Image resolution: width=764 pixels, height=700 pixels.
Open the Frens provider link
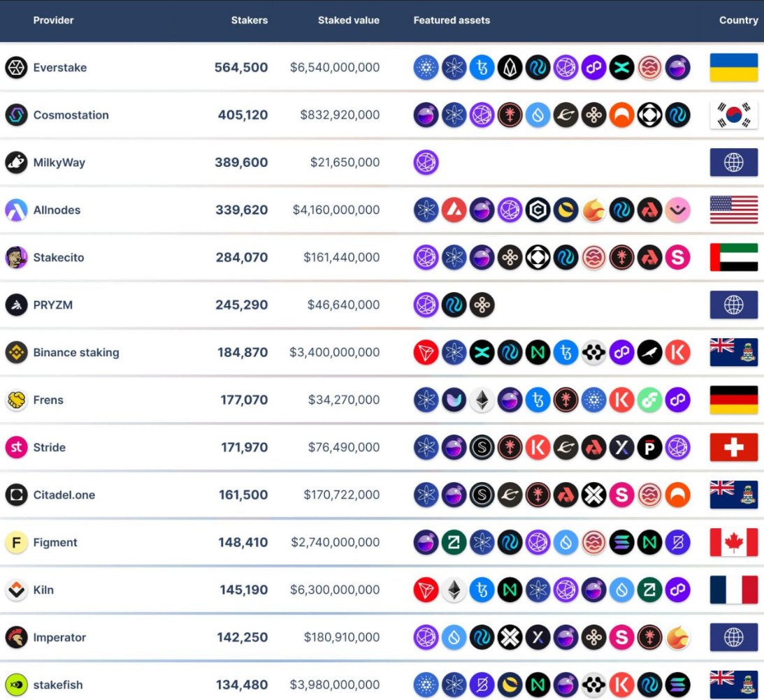point(48,400)
